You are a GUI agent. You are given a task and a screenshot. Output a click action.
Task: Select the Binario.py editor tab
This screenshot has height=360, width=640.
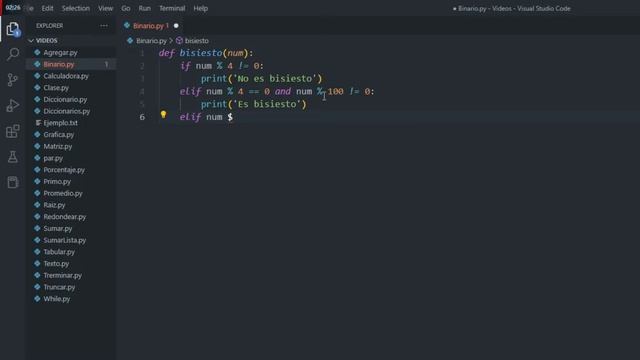click(151, 26)
